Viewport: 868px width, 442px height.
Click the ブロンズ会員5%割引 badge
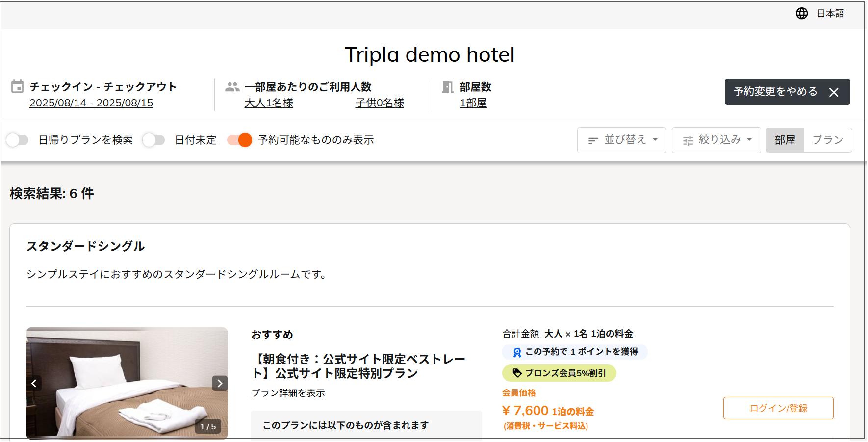(x=559, y=373)
